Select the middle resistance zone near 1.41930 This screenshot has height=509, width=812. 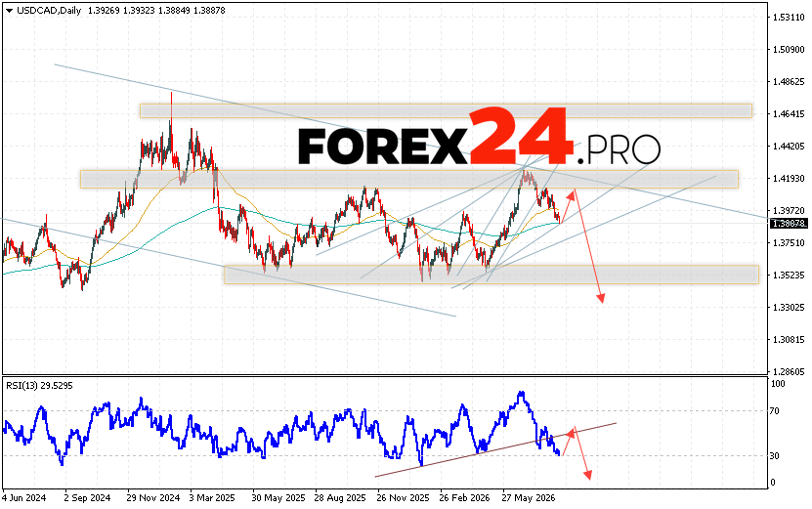click(409, 179)
